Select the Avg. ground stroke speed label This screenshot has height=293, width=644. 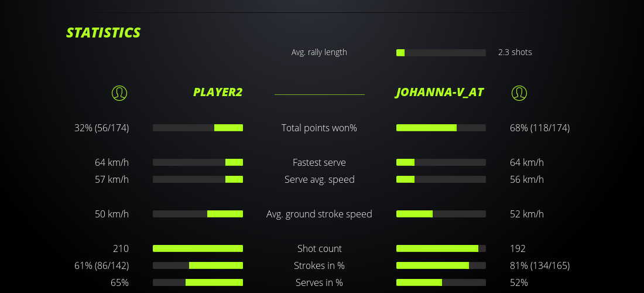pos(319,214)
